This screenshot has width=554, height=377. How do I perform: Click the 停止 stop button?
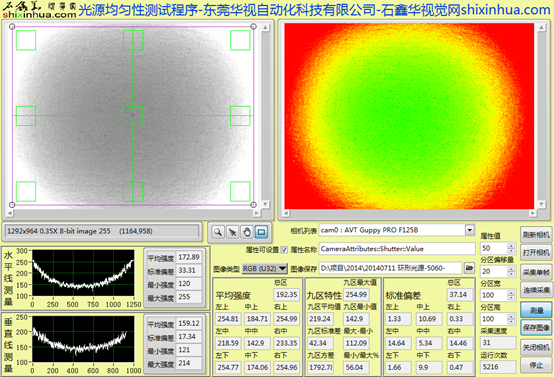click(x=536, y=365)
